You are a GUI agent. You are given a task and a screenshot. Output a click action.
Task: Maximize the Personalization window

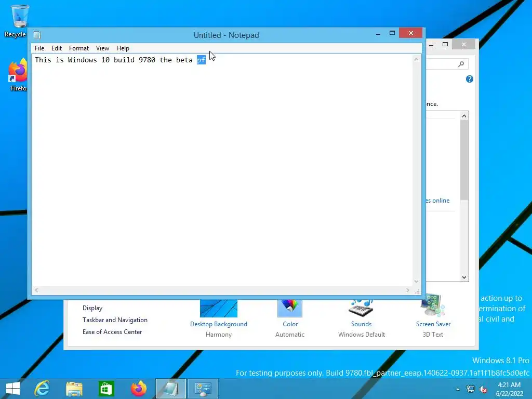(445, 44)
